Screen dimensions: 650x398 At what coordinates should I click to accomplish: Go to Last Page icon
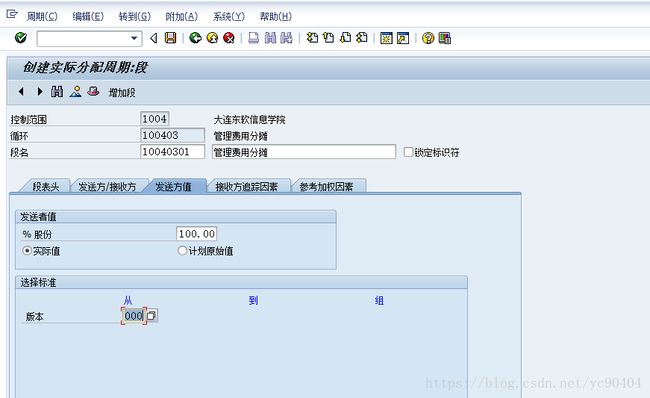pyautogui.click(x=362, y=38)
